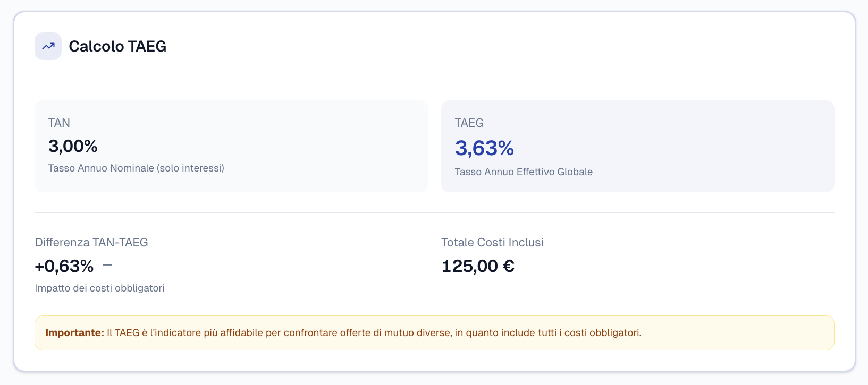Viewport: 868px width, 385px height.
Task: Click the Totale Costi Inclusi label
Action: coord(492,242)
